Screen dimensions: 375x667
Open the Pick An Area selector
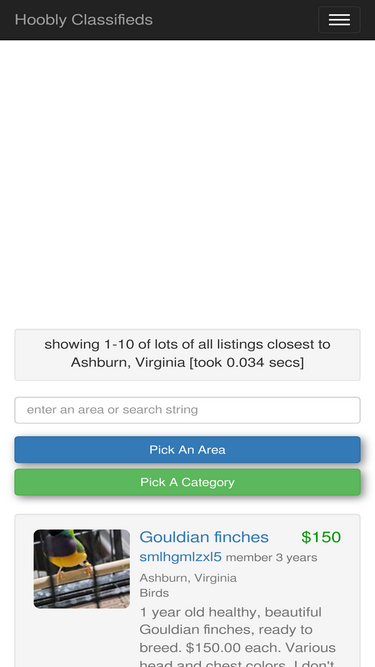(x=188, y=450)
